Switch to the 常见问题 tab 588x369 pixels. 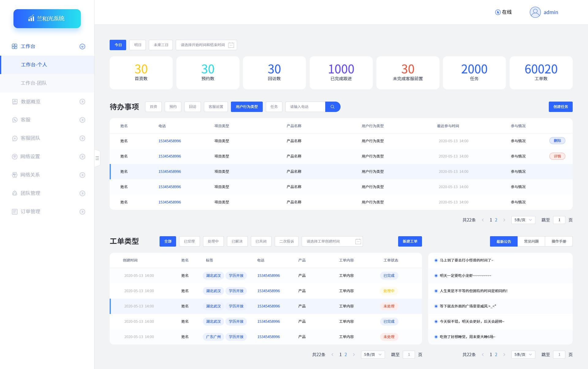click(531, 241)
